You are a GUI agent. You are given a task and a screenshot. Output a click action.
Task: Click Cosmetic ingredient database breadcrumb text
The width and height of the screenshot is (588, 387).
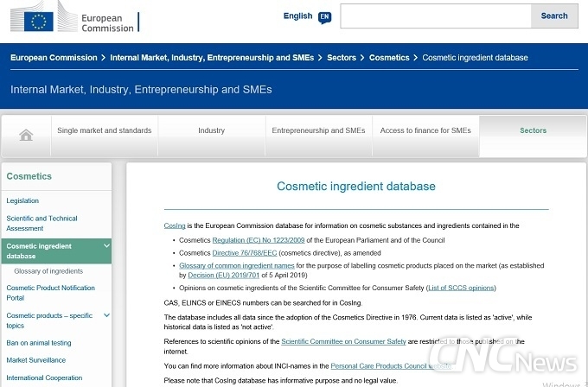[x=475, y=58]
